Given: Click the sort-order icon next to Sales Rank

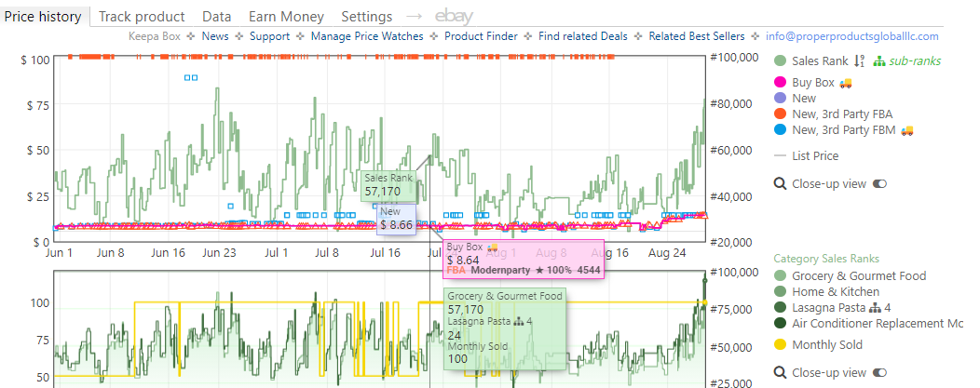Looking at the screenshot, I should pos(860,61).
